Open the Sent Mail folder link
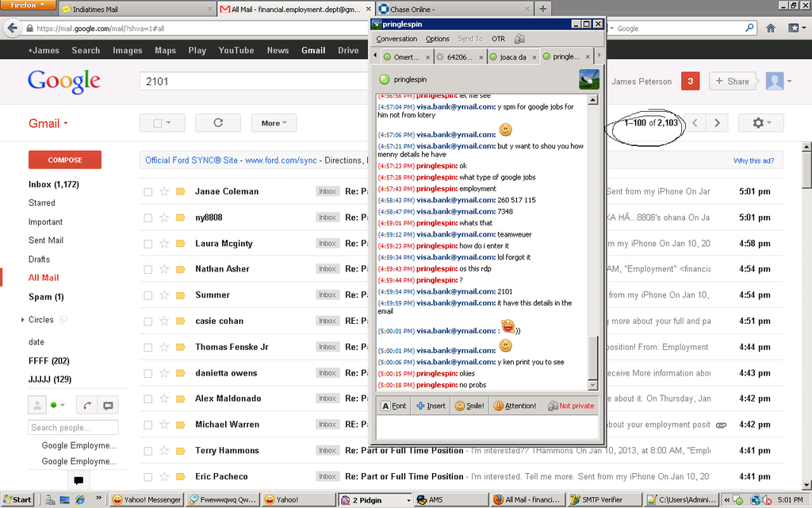Image resolution: width=812 pixels, height=508 pixels. coord(45,240)
